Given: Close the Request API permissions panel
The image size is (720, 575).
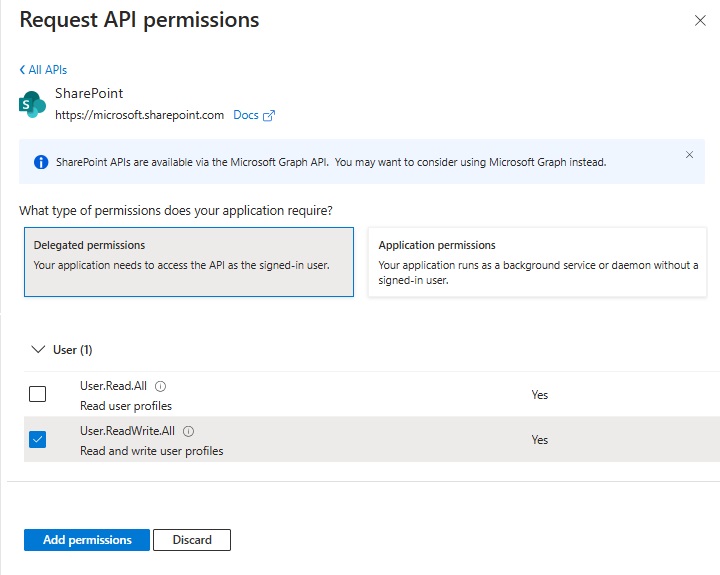Looking at the screenshot, I should coord(700,21).
